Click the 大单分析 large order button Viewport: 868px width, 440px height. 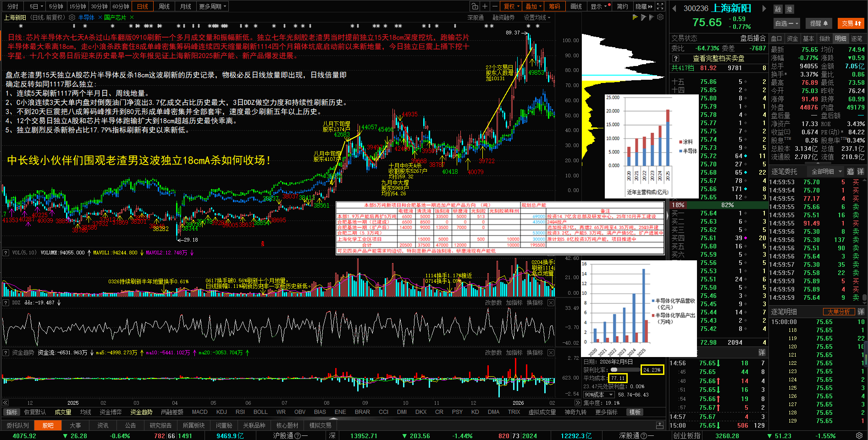click(x=839, y=312)
